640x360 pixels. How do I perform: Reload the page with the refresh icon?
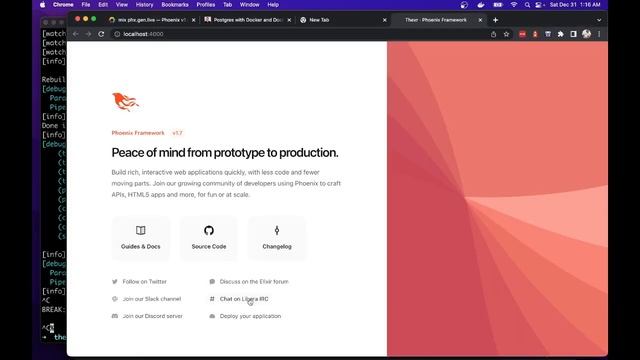(101, 34)
